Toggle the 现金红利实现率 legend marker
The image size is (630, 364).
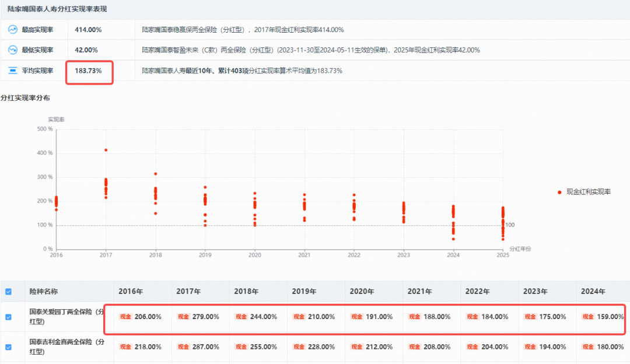click(x=559, y=192)
